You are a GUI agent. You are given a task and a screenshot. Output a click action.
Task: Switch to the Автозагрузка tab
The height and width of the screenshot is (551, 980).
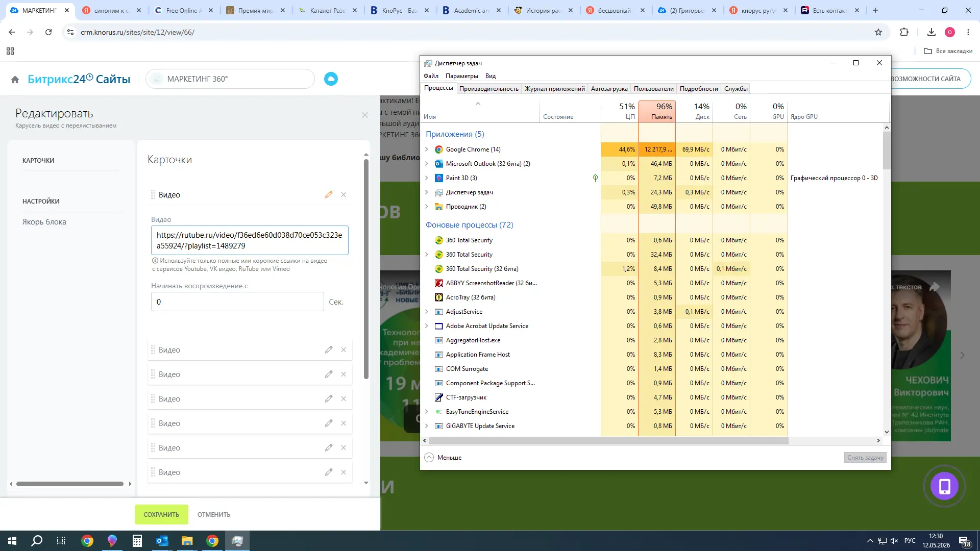coord(609,89)
